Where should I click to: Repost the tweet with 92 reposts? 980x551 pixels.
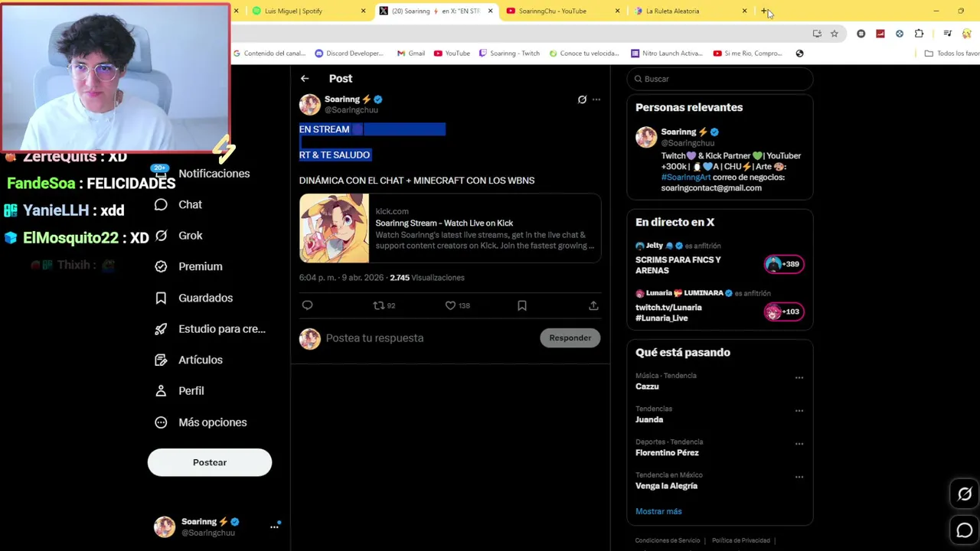(384, 305)
